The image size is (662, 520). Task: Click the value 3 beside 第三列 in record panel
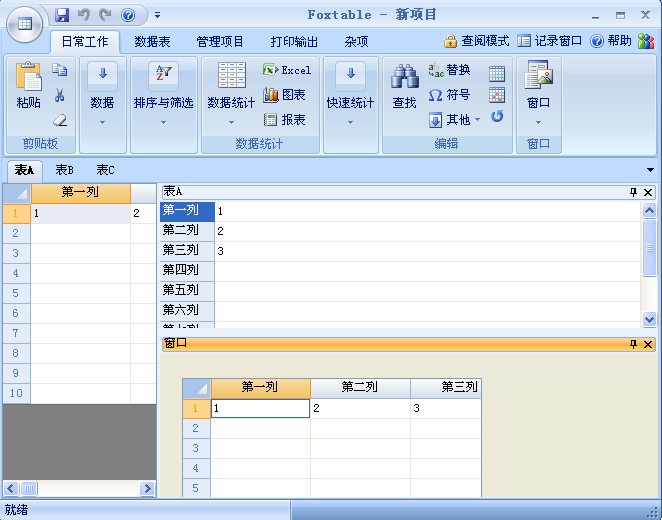coord(427,251)
